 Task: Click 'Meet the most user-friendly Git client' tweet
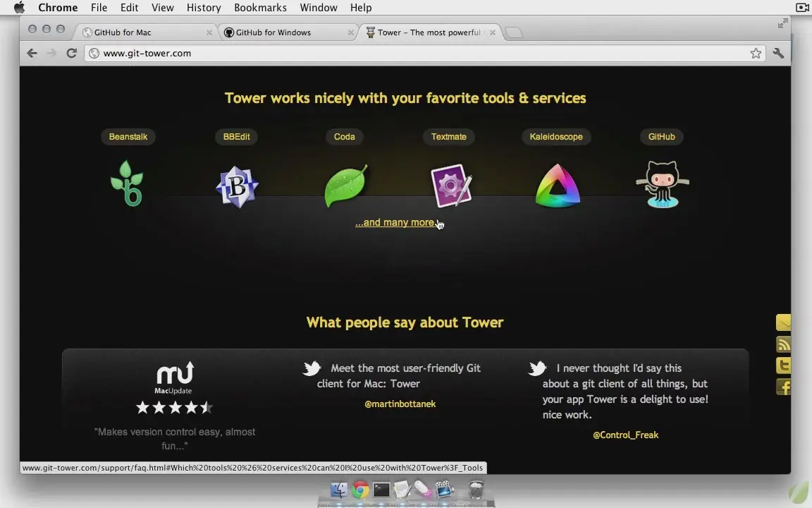tap(399, 376)
